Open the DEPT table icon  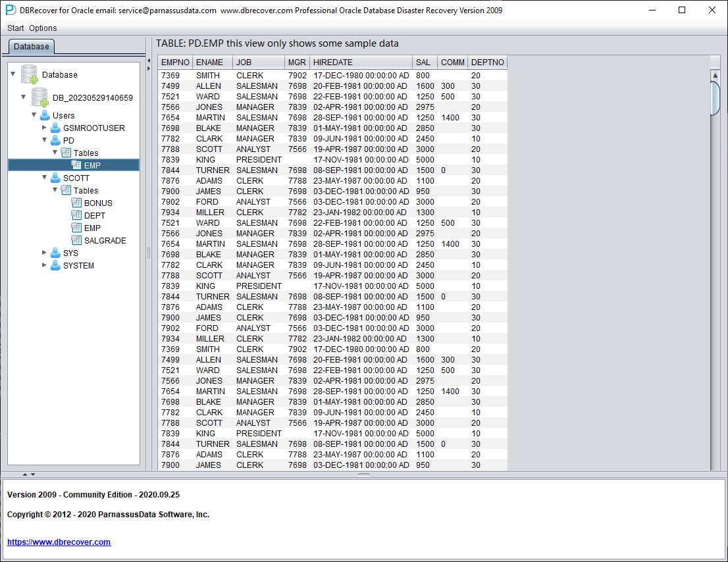click(76, 215)
